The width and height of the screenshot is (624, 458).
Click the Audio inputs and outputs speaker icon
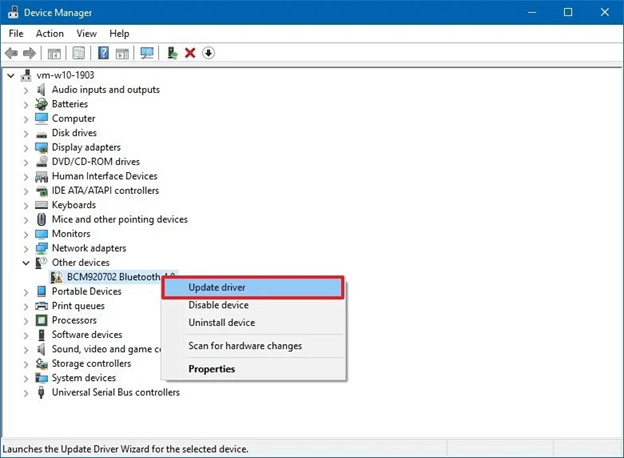click(41, 90)
